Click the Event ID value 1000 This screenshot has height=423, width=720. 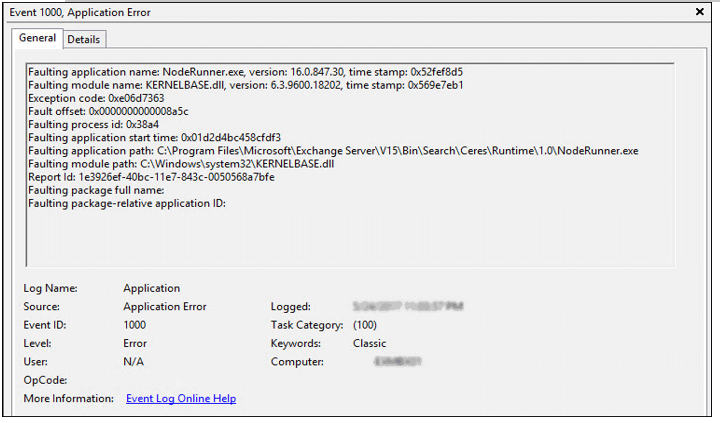click(134, 325)
